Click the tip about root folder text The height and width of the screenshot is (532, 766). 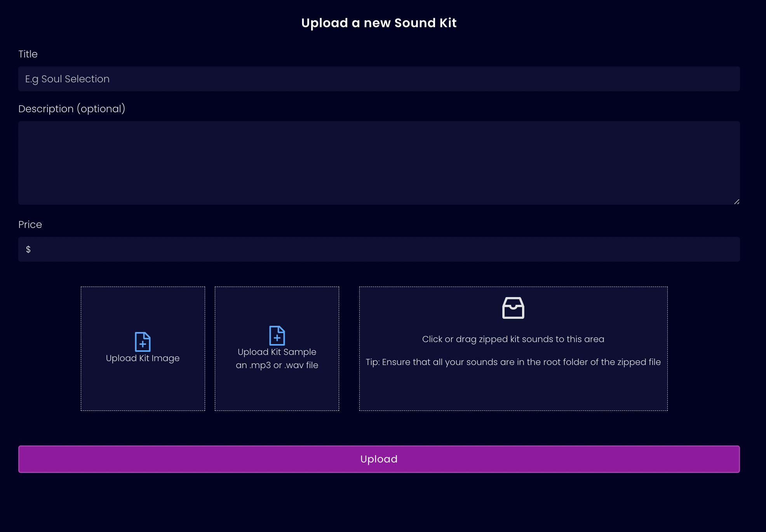(x=513, y=362)
